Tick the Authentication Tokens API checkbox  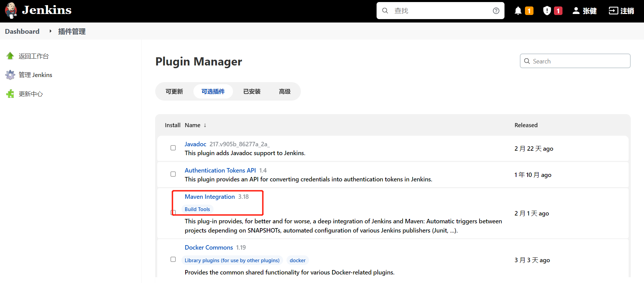pyautogui.click(x=173, y=174)
